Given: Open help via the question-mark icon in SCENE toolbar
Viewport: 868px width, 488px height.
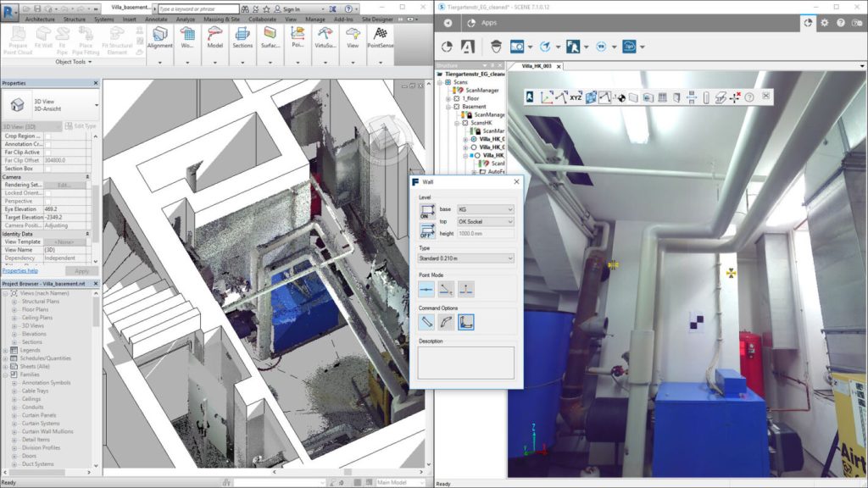Looking at the screenshot, I should click(x=749, y=96).
